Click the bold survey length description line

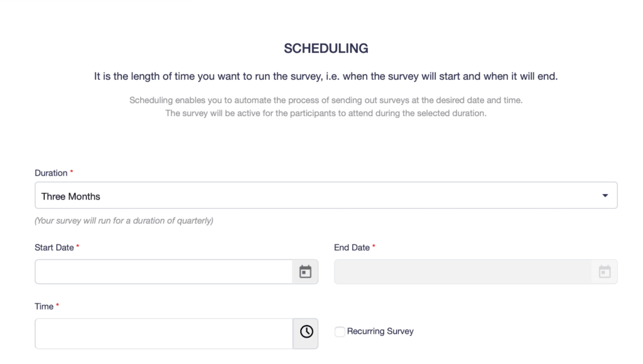point(326,76)
